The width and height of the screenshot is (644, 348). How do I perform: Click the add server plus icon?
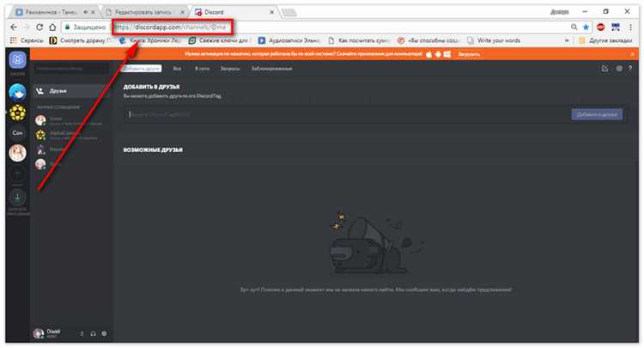(17, 174)
